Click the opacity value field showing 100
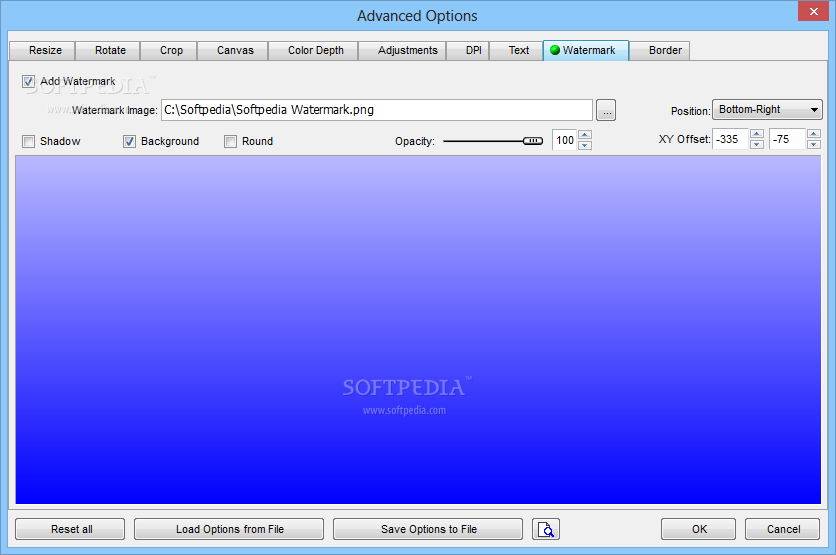The image size is (836, 555). tap(565, 140)
